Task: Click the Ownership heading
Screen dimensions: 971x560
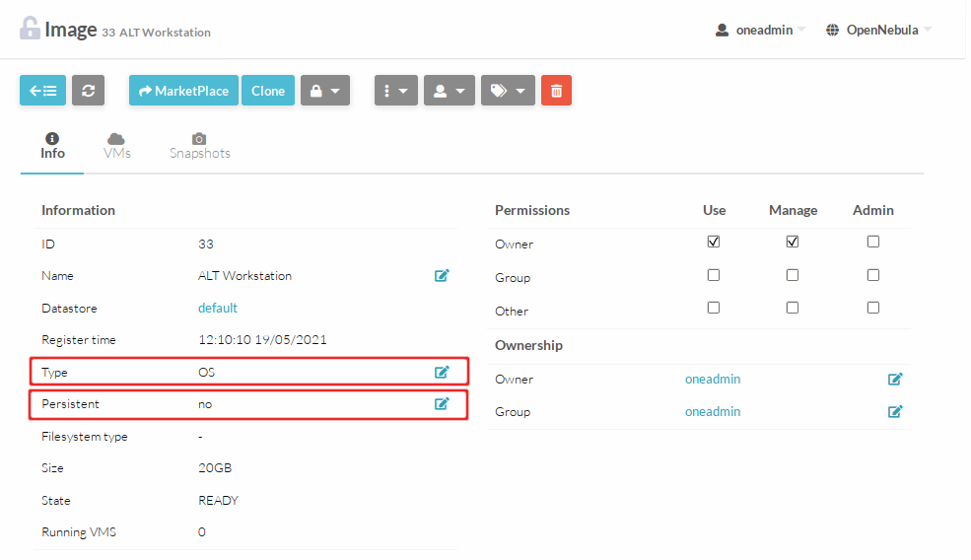Action: click(528, 345)
